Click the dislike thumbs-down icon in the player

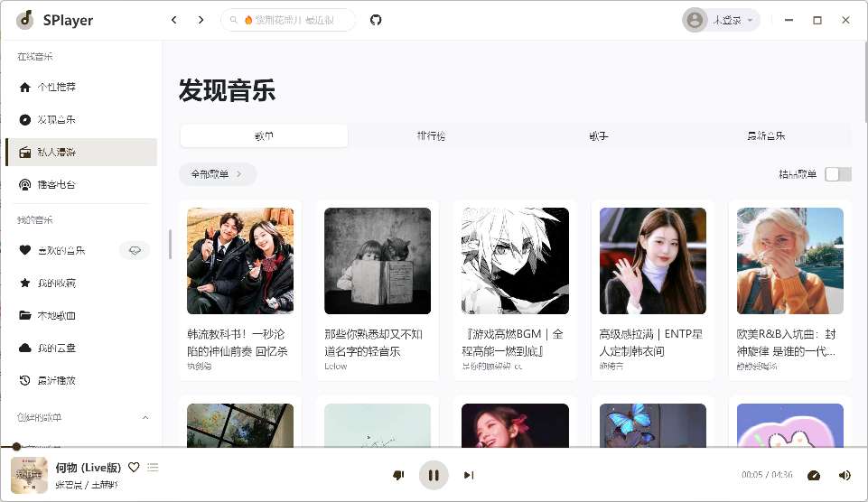[x=398, y=475]
